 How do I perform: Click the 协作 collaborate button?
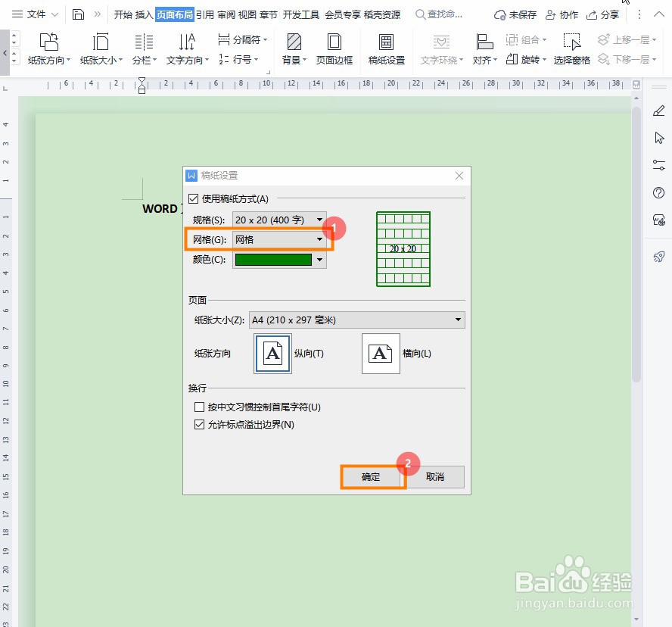coord(562,14)
